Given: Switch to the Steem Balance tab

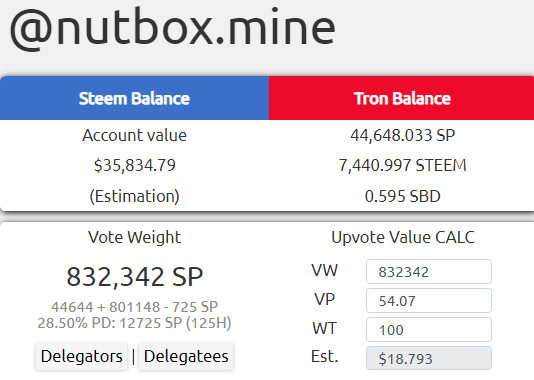Looking at the screenshot, I should [x=134, y=98].
